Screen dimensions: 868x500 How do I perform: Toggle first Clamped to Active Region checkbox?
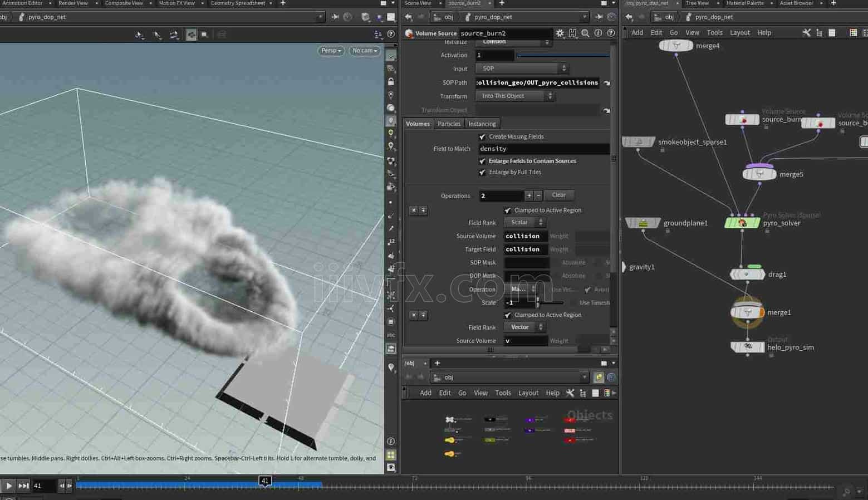coord(507,210)
